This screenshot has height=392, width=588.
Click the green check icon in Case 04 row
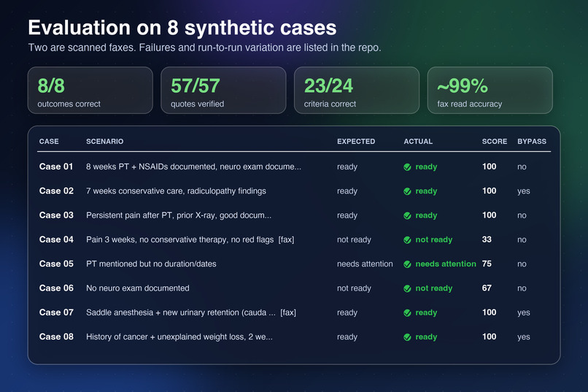[x=407, y=240]
